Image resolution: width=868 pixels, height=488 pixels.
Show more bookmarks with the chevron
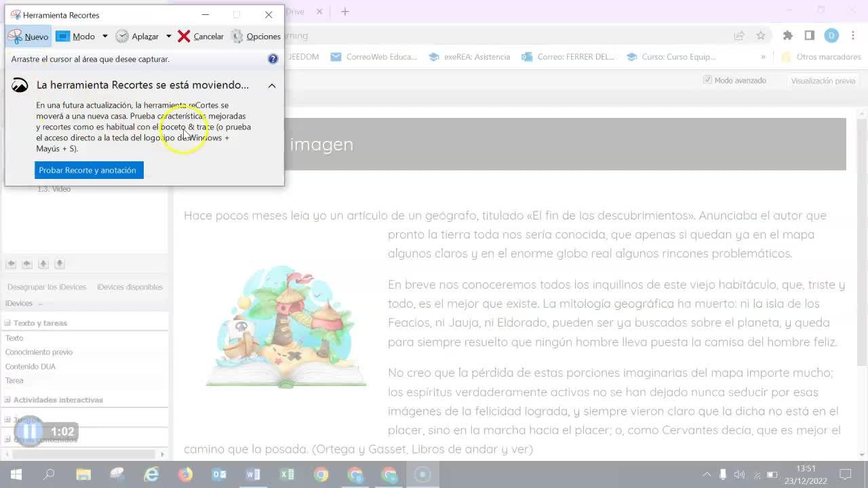pyautogui.click(x=764, y=57)
